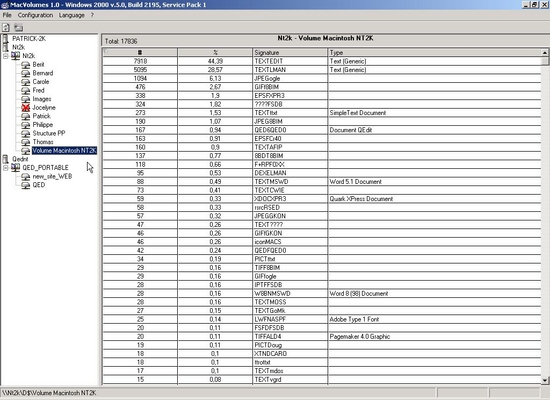The image size is (550, 400).
Task: Click the TIFFALD4 signature cell
Action: pos(290,336)
